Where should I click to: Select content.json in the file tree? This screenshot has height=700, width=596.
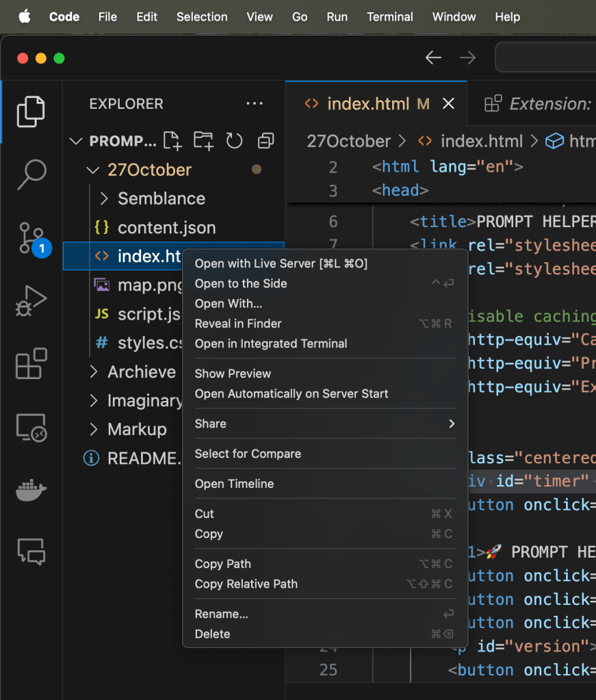pyautogui.click(x=166, y=228)
